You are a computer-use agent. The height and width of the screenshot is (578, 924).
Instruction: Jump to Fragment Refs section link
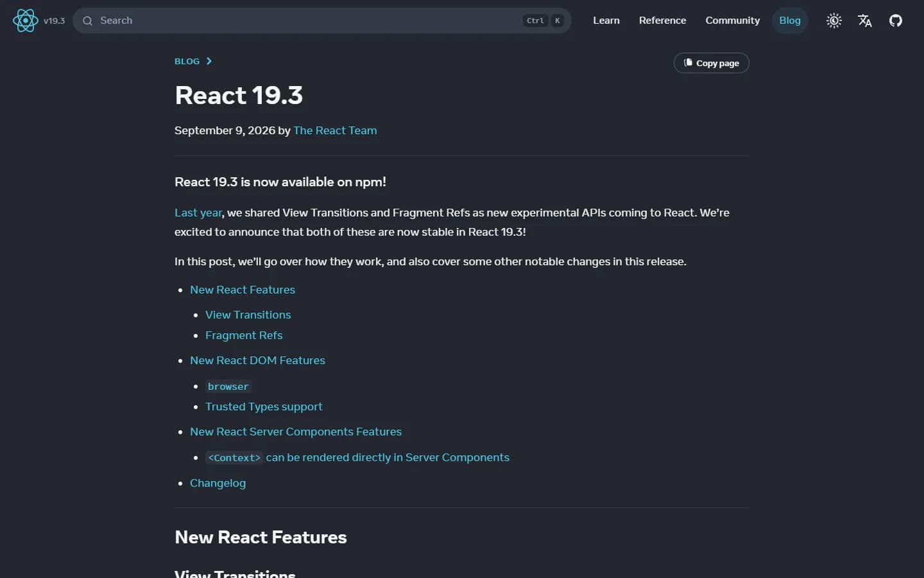coord(244,335)
